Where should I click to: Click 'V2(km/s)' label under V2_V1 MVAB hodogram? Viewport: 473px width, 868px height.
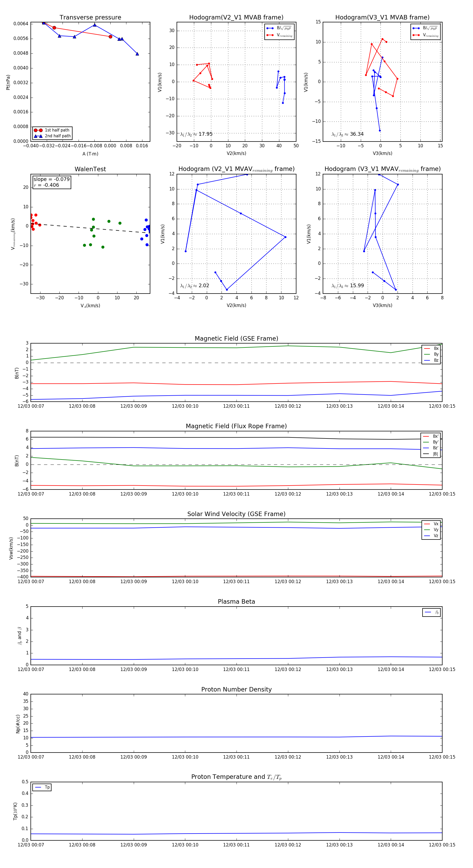[x=236, y=153]
